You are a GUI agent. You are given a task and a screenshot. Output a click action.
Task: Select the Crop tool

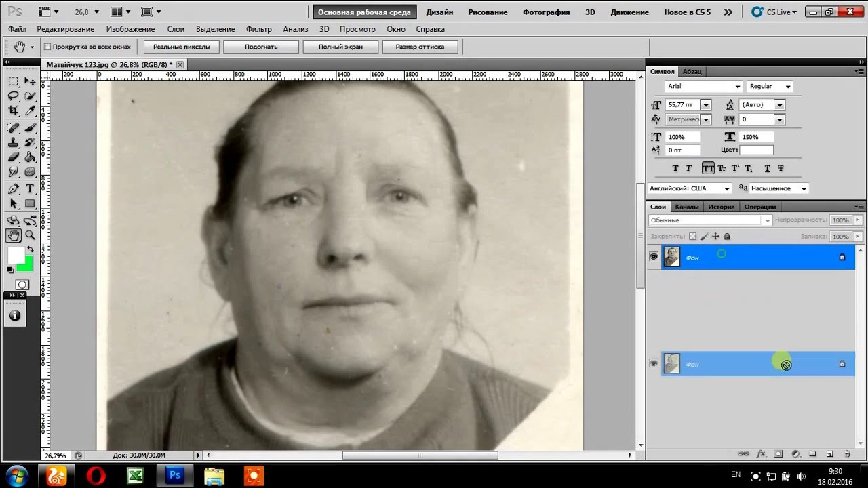14,111
